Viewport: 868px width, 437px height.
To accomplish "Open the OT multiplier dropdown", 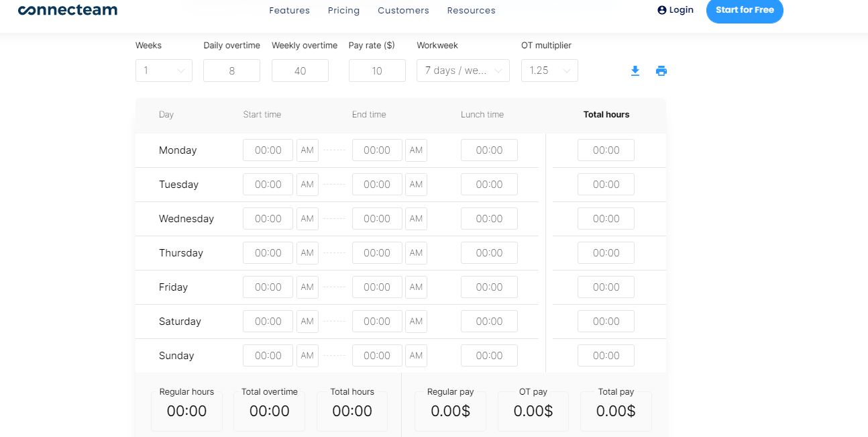I will click(x=549, y=70).
